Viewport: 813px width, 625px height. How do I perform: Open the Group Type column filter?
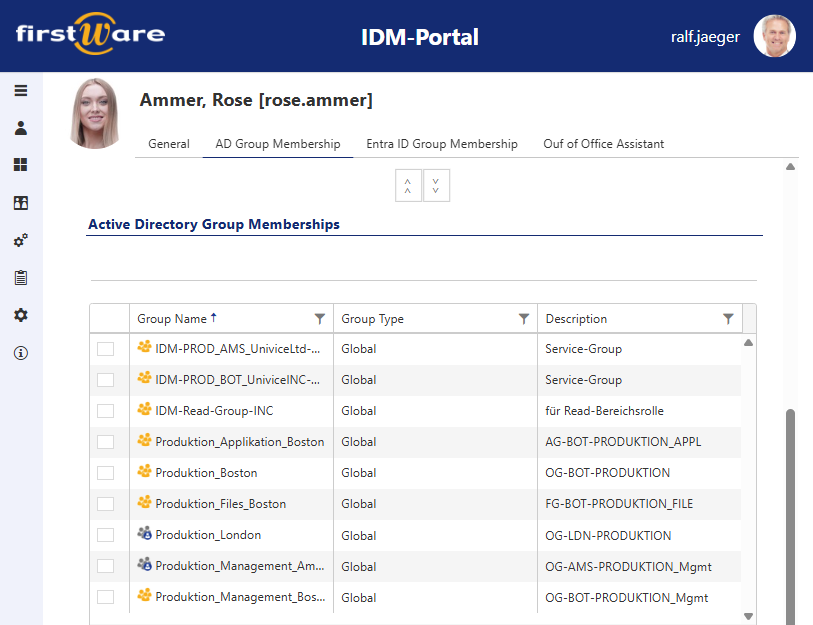(523, 318)
